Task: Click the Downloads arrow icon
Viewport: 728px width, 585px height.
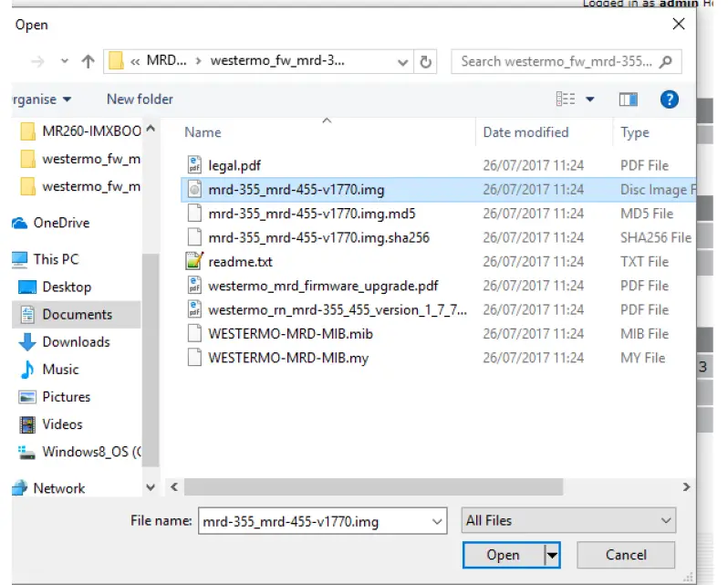Action: tap(27, 341)
